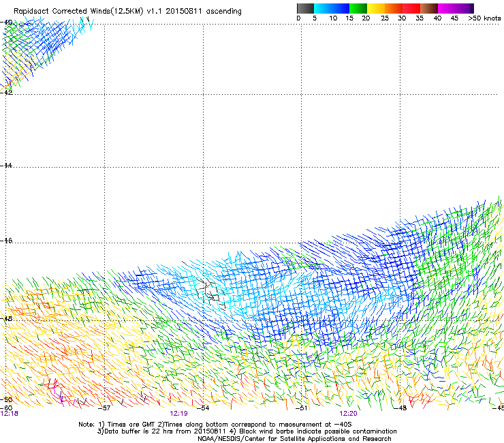The width and height of the screenshot is (504, 443).
Task: Click the brown 35-40 knots legend color
Action: [x=429, y=8]
